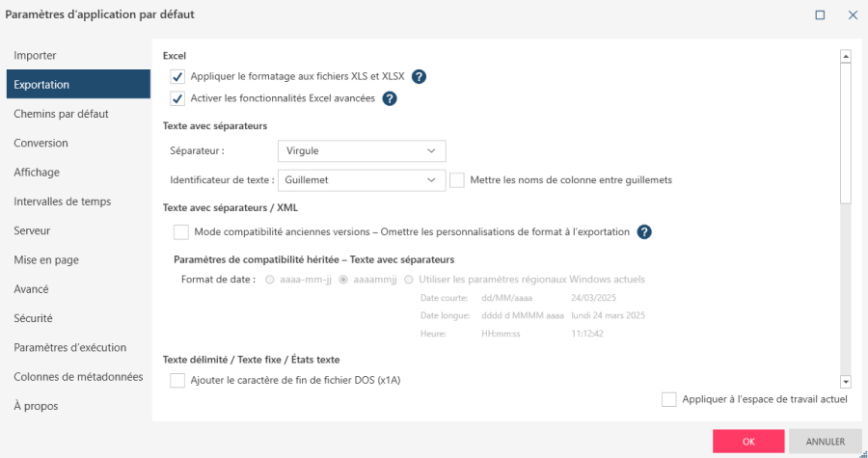Maximize the settings dialog window
Image resolution: width=868 pixels, height=458 pixels.
point(820,15)
